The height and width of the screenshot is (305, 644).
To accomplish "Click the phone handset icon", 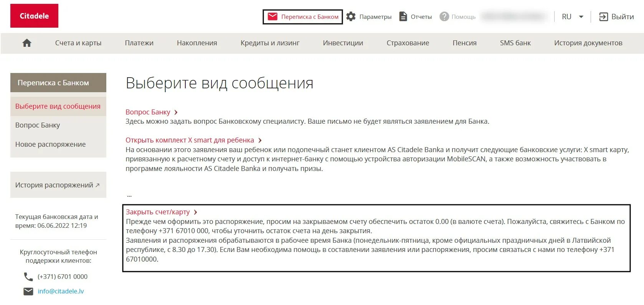I will 28,277.
